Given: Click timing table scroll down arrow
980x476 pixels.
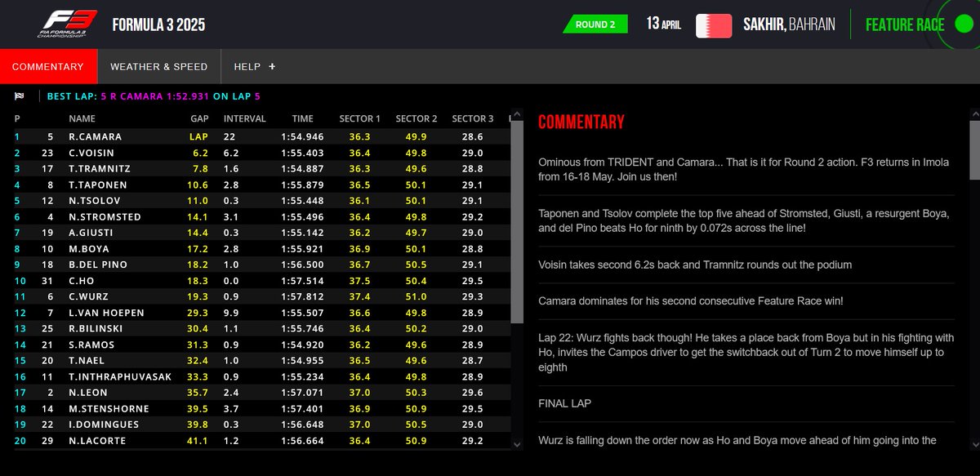Looking at the screenshot, I should (516, 444).
